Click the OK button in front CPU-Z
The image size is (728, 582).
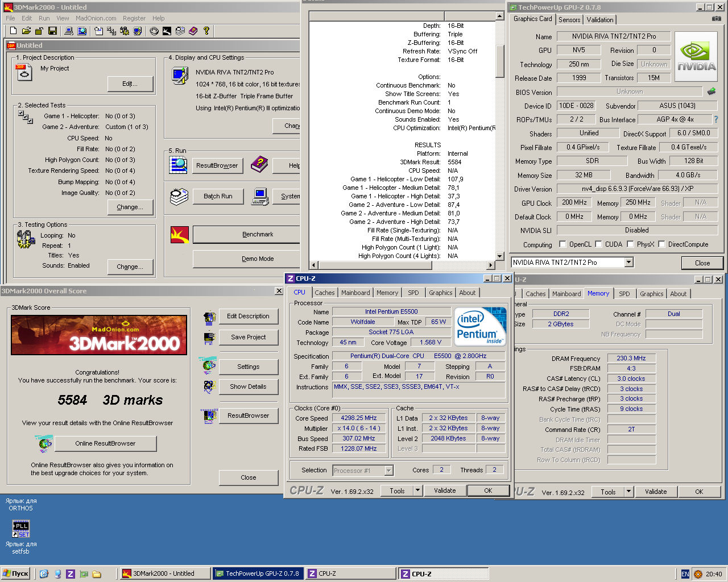coord(488,490)
